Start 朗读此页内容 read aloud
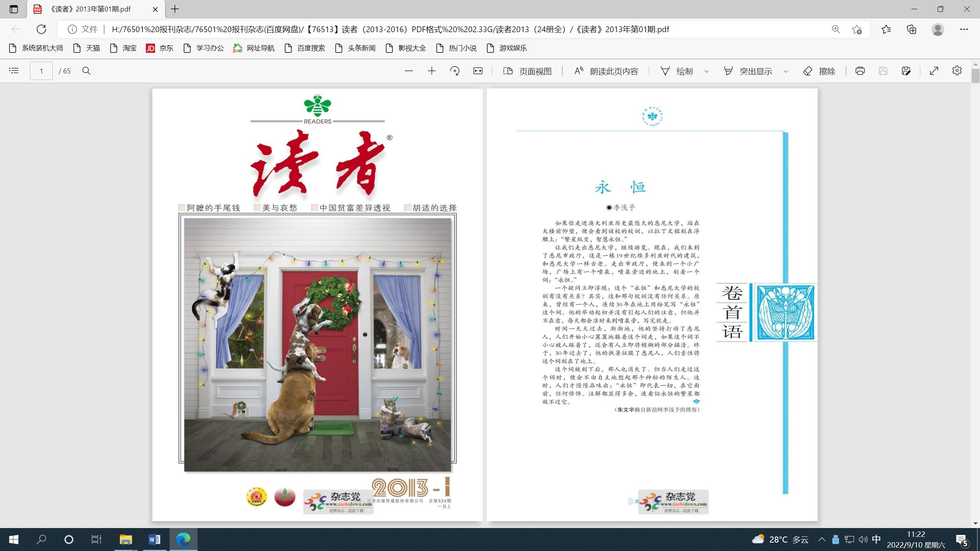 (606, 71)
